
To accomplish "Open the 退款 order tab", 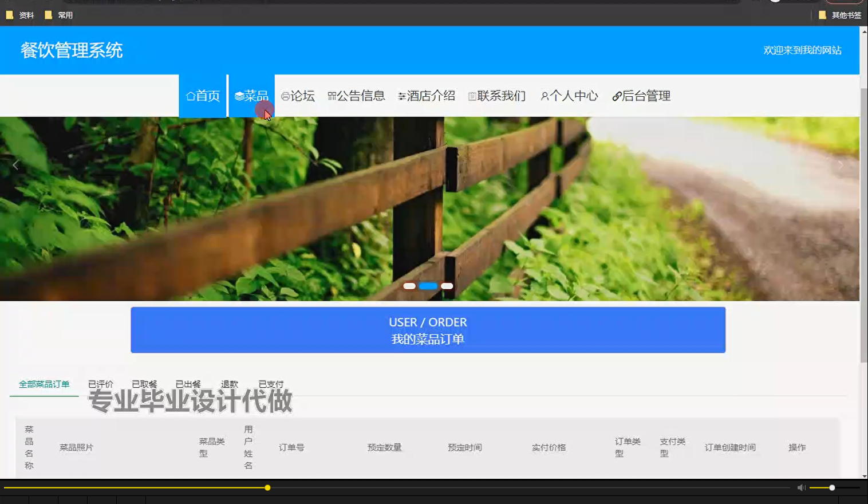I will point(229,384).
